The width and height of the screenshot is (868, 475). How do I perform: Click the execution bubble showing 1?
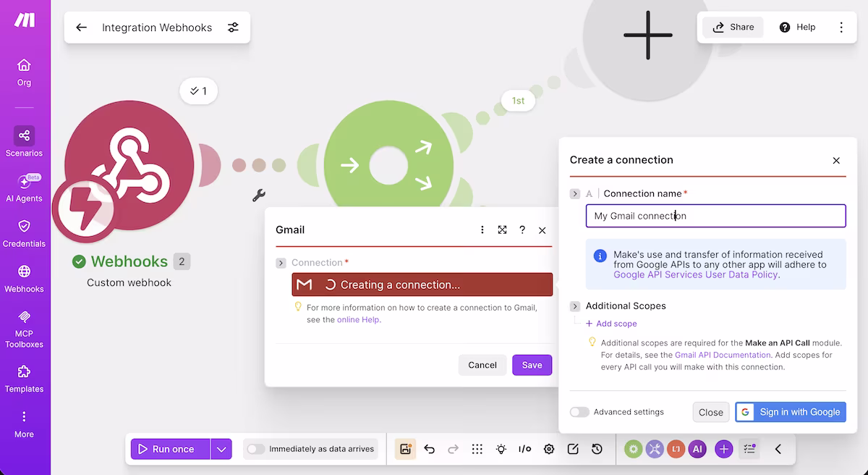click(198, 91)
